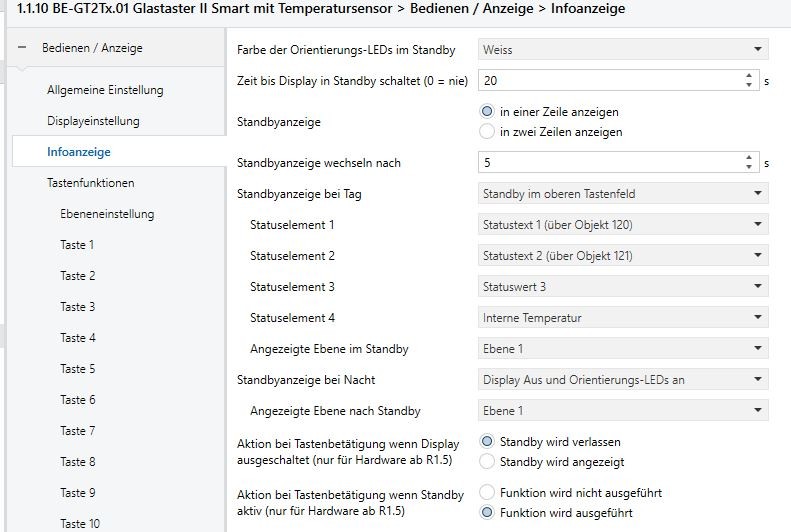Choose 'Standby wird angezeigt' radio option
The image size is (791, 532).
487,461
